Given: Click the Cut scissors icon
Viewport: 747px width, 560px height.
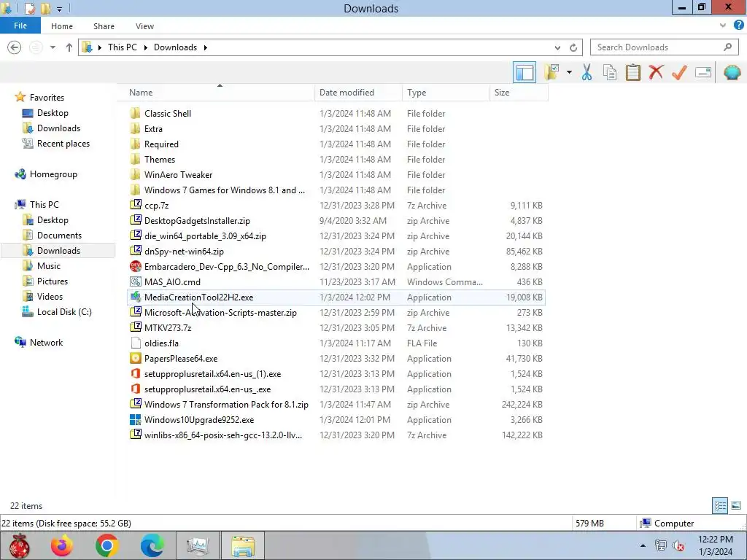Looking at the screenshot, I should click(587, 72).
